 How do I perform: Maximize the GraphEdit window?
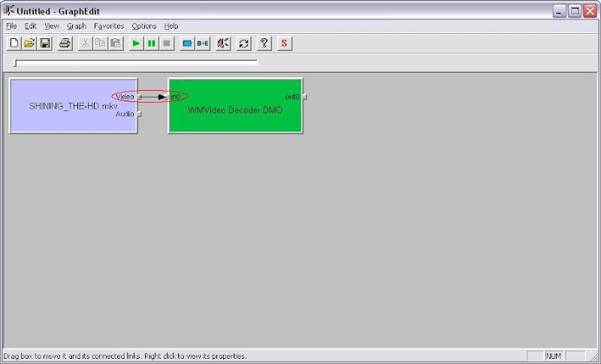pos(575,11)
